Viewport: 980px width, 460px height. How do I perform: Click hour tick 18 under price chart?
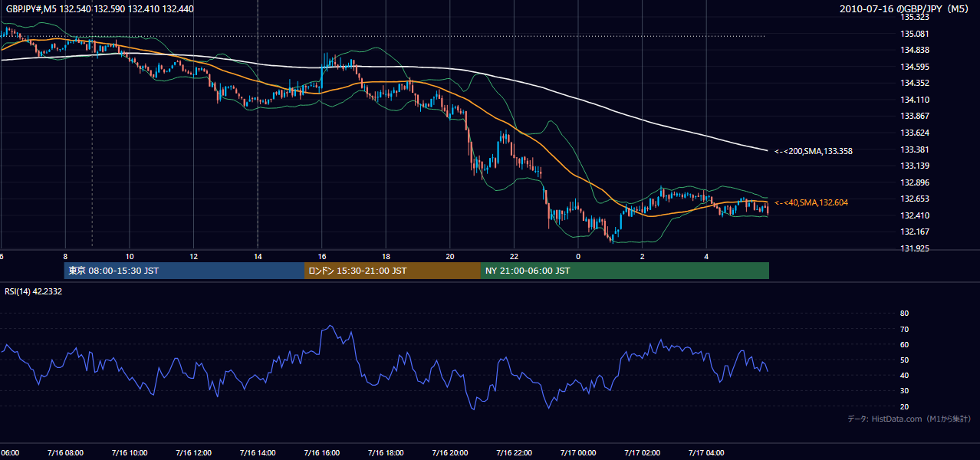(386, 256)
